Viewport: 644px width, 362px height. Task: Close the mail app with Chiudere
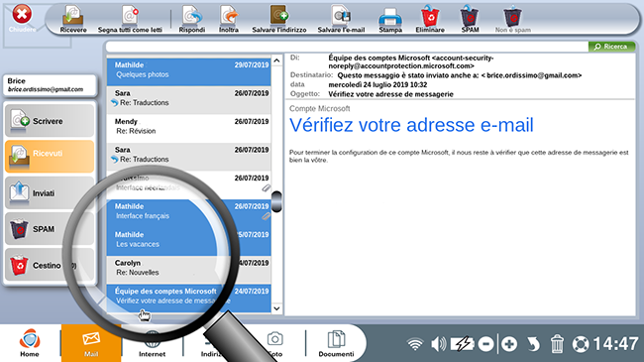point(22,19)
